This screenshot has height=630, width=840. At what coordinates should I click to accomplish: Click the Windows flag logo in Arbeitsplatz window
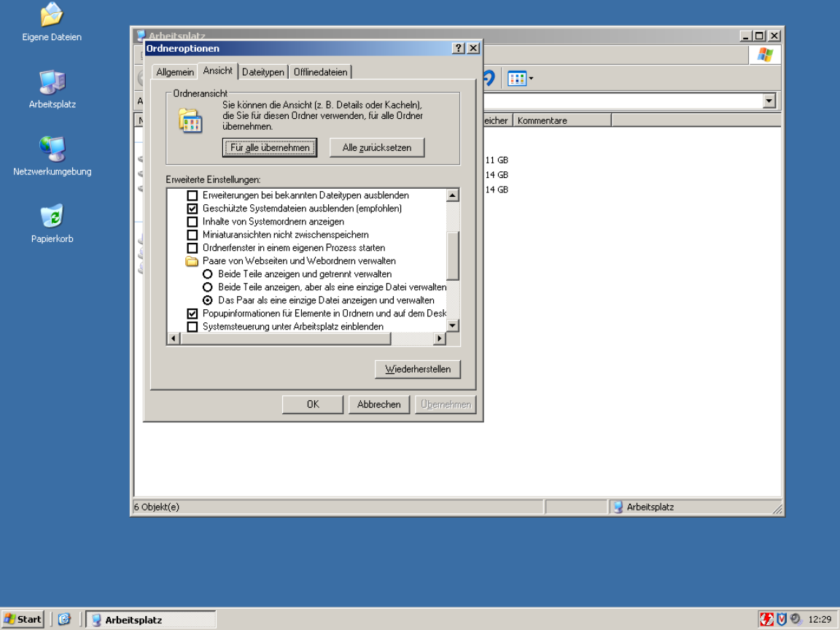(x=765, y=55)
